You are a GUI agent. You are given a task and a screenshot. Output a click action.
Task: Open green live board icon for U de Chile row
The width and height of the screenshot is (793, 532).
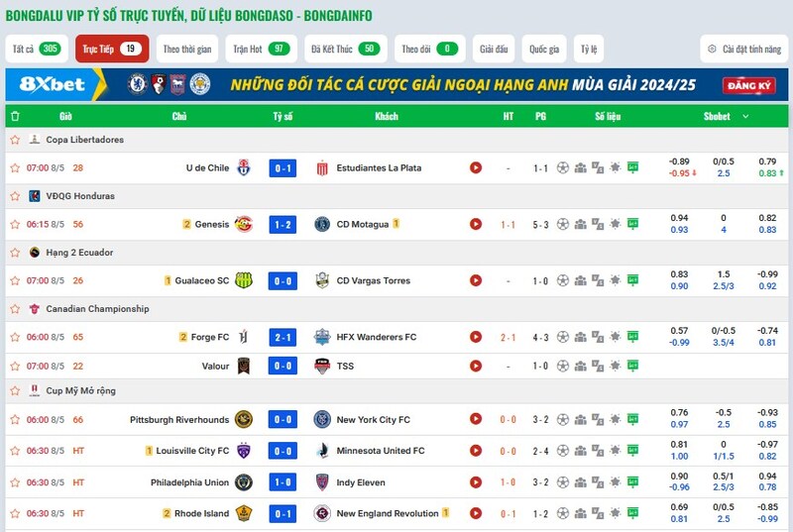(x=632, y=167)
